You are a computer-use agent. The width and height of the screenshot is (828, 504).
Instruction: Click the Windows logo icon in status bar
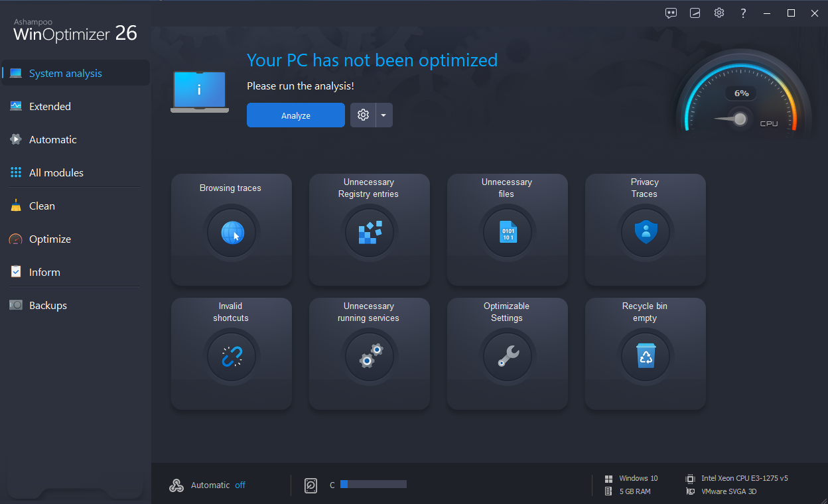[x=608, y=478]
